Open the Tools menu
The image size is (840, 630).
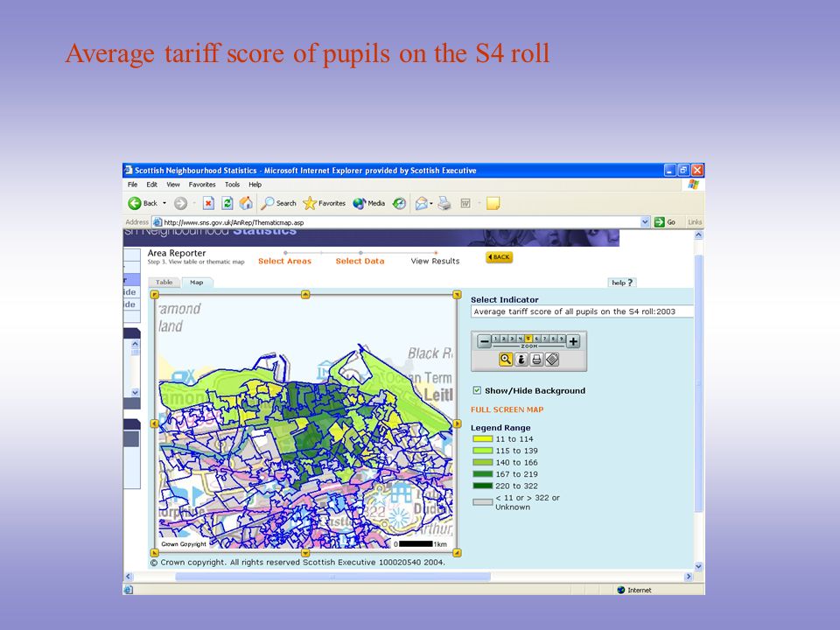[x=232, y=185]
